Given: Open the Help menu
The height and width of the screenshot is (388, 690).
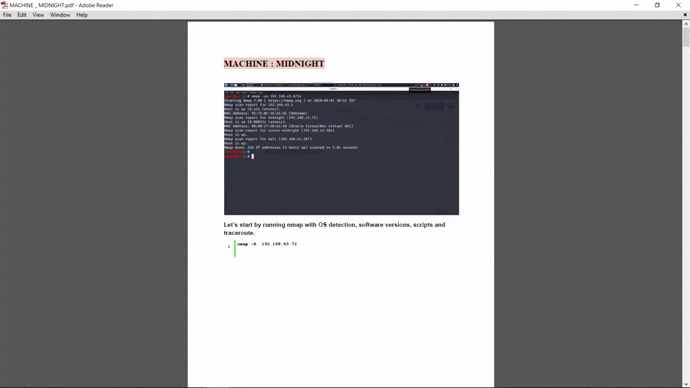Looking at the screenshot, I should tap(82, 15).
